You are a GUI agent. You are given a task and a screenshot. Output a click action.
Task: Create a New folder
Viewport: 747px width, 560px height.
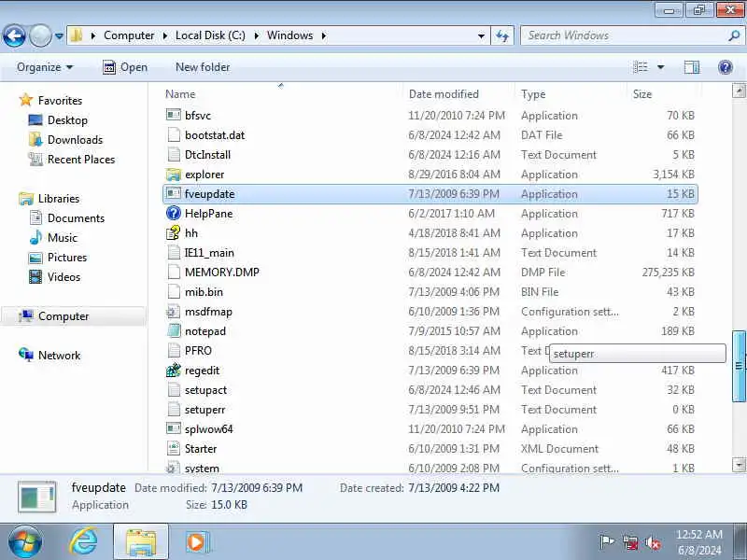[x=203, y=67]
